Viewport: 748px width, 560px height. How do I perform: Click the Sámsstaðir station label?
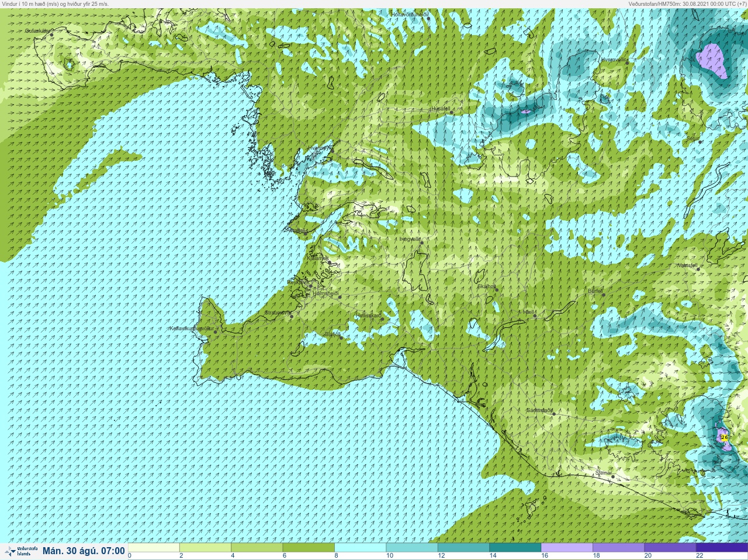click(x=539, y=410)
